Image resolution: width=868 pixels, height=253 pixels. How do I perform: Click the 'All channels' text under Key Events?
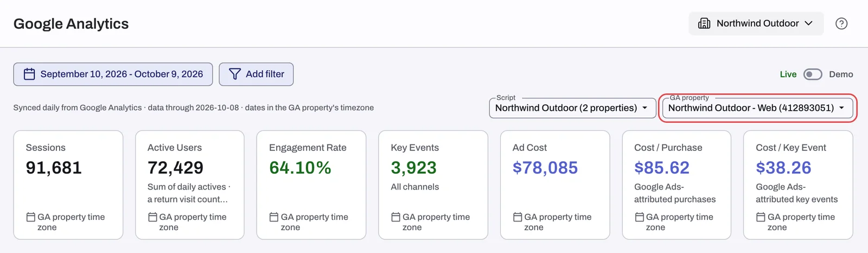pos(415,187)
